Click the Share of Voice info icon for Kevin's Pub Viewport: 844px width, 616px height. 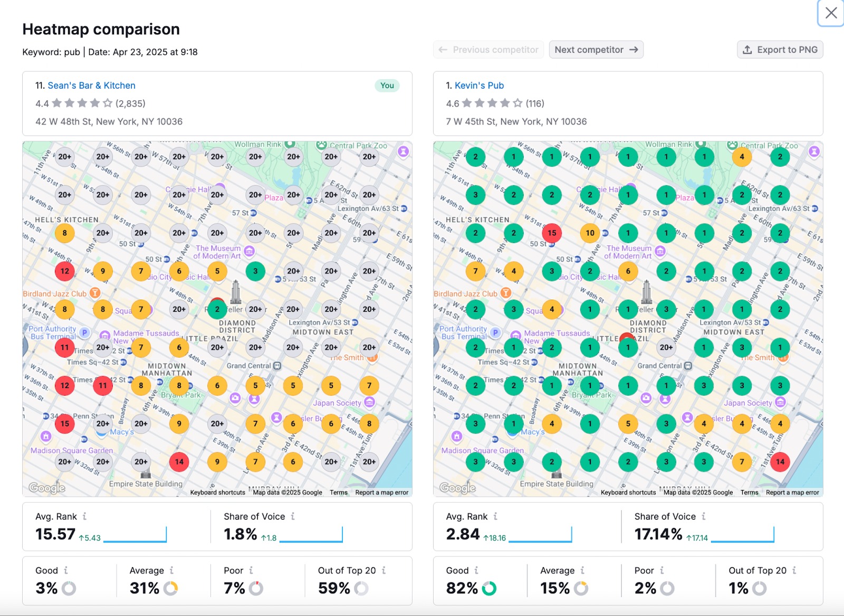tap(703, 517)
